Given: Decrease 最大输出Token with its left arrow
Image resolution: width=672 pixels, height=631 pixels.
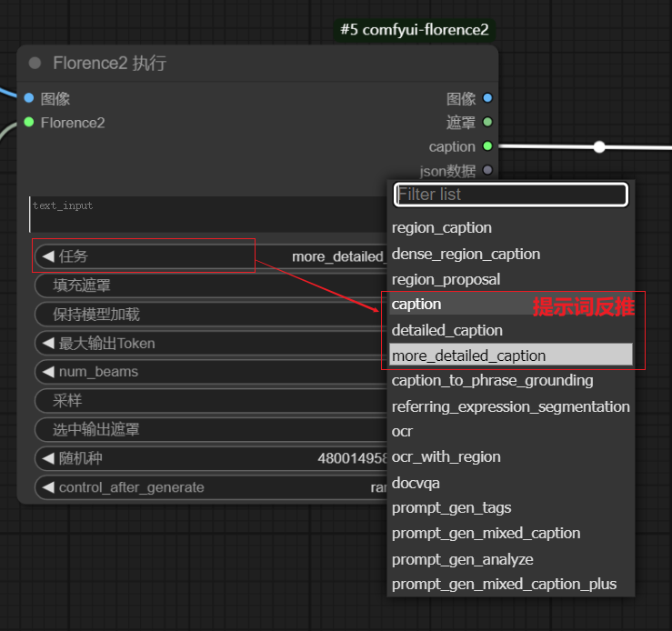Looking at the screenshot, I should tap(48, 343).
